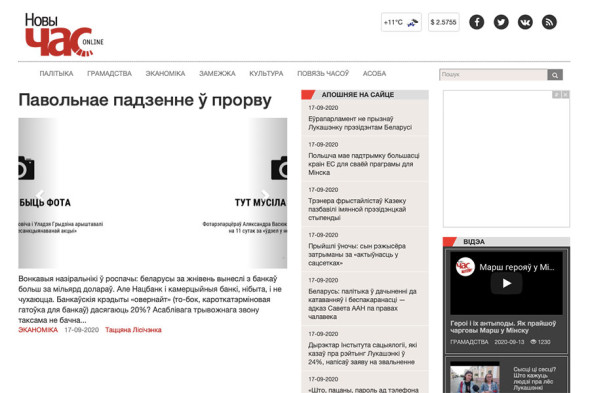Click the dollar exchange rate widget
Screen dimensions: 590x393
tap(443, 22)
